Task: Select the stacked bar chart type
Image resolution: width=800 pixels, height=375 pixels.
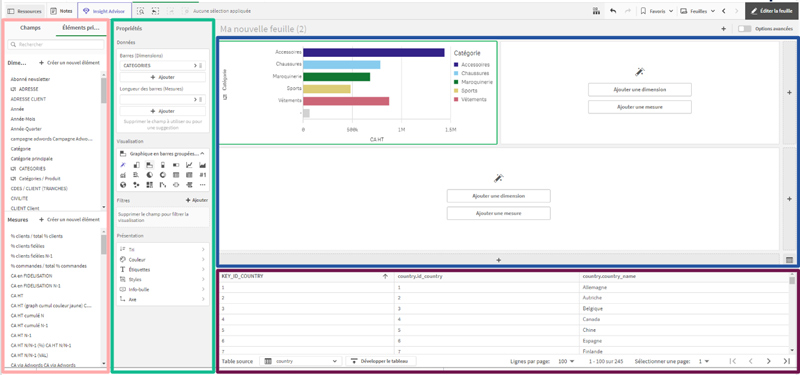Action: coord(163,165)
